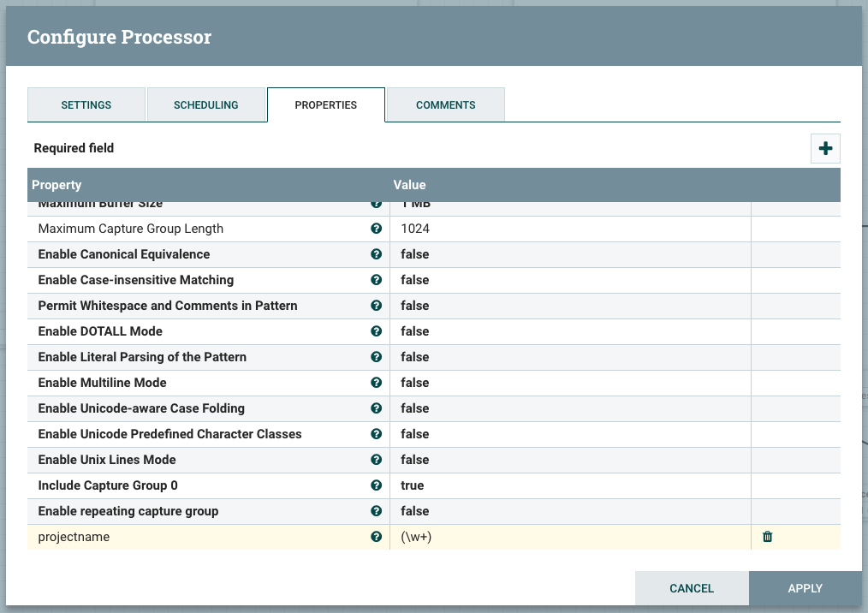The width and height of the screenshot is (868, 613).
Task: View help for Enable Canonical Equivalence
Action: [x=376, y=254]
